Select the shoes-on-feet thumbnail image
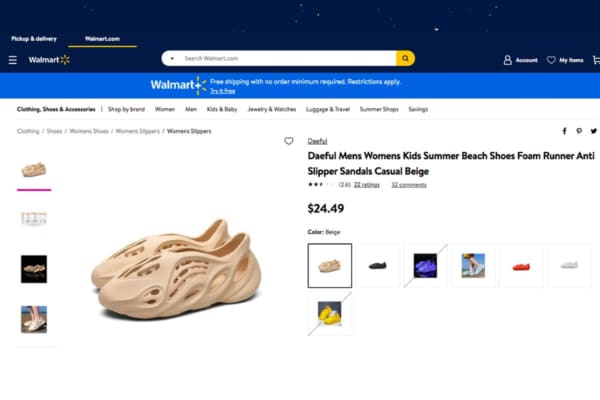Image resolution: width=600 pixels, height=400 pixels. pyautogui.click(x=34, y=319)
